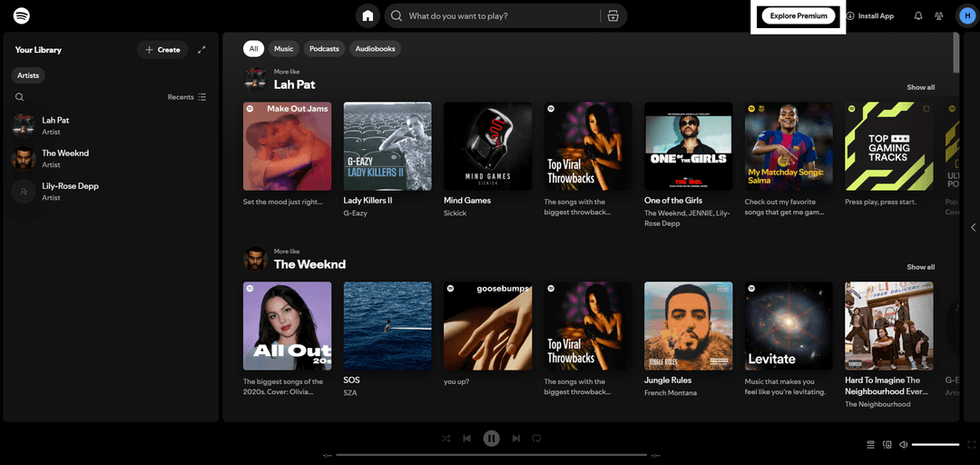Viewport: 980px width, 465px height.
Task: Open The Weeknd section heading
Action: coord(309,264)
